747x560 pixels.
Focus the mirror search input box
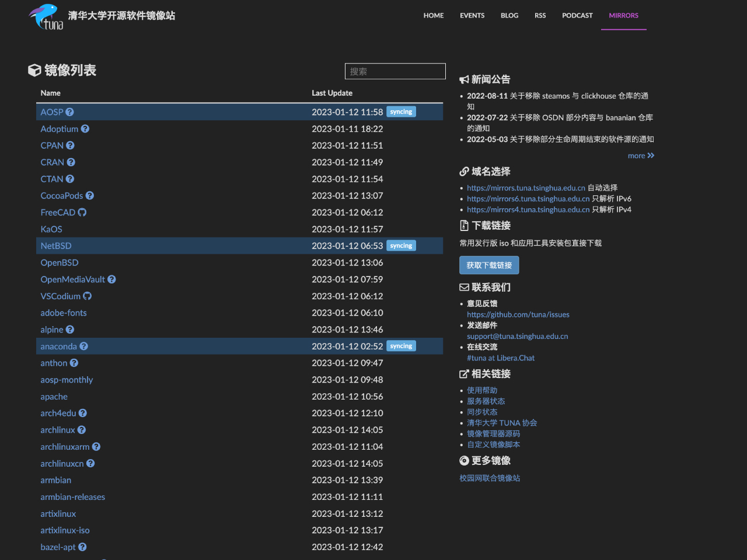[x=395, y=71]
